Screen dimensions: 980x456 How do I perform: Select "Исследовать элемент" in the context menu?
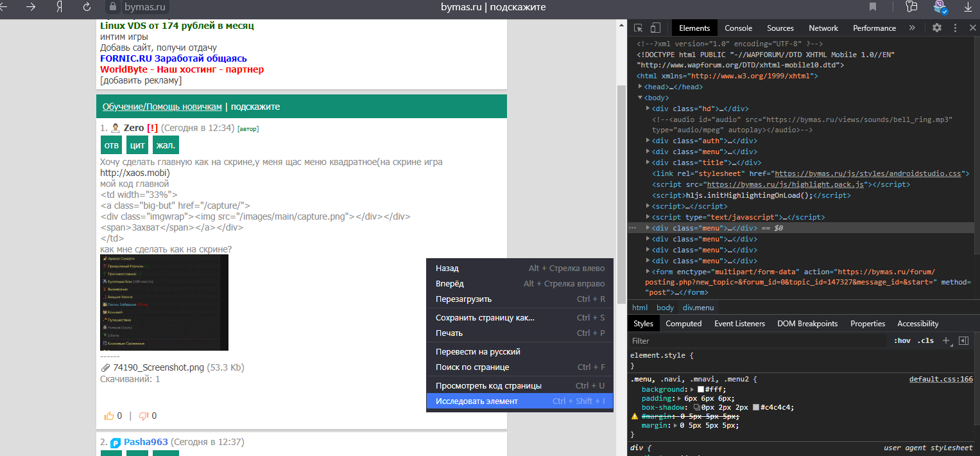[477, 401]
